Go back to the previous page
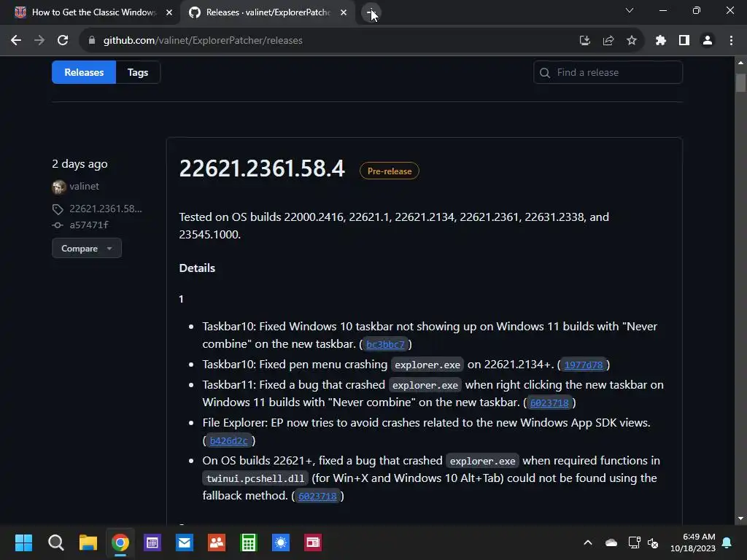Image resolution: width=747 pixels, height=560 pixels. pos(16,41)
